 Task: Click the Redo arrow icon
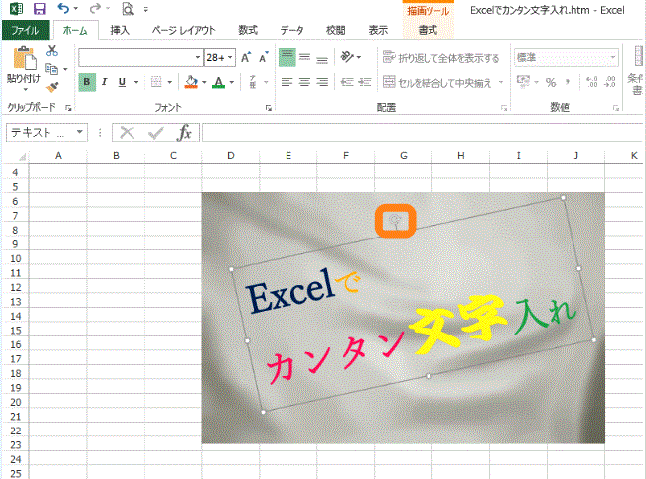pyautogui.click(x=95, y=8)
